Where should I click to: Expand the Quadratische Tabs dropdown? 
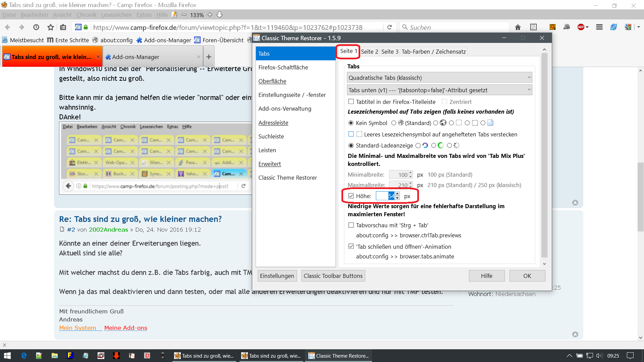pyautogui.click(x=439, y=78)
